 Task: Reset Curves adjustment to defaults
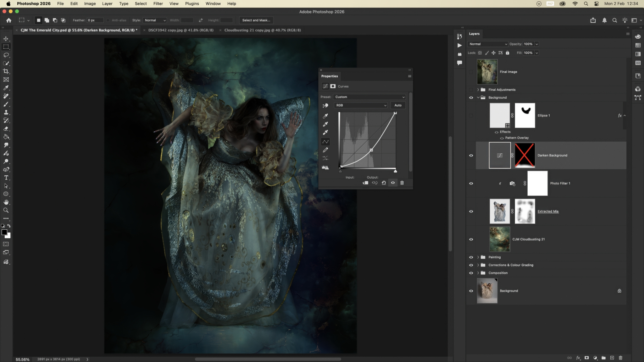click(x=384, y=183)
